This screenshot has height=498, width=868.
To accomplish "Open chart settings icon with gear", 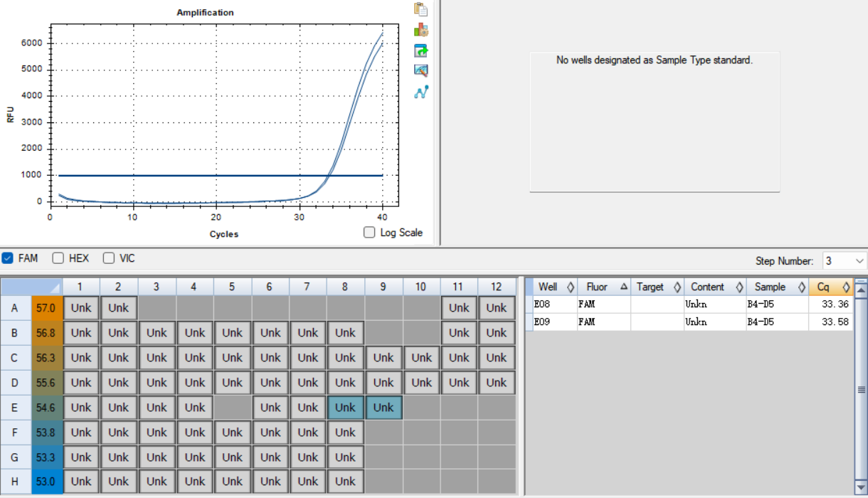I will pyautogui.click(x=421, y=30).
